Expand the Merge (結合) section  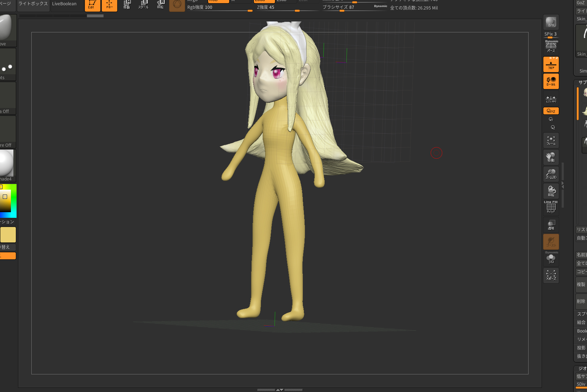pos(581,322)
